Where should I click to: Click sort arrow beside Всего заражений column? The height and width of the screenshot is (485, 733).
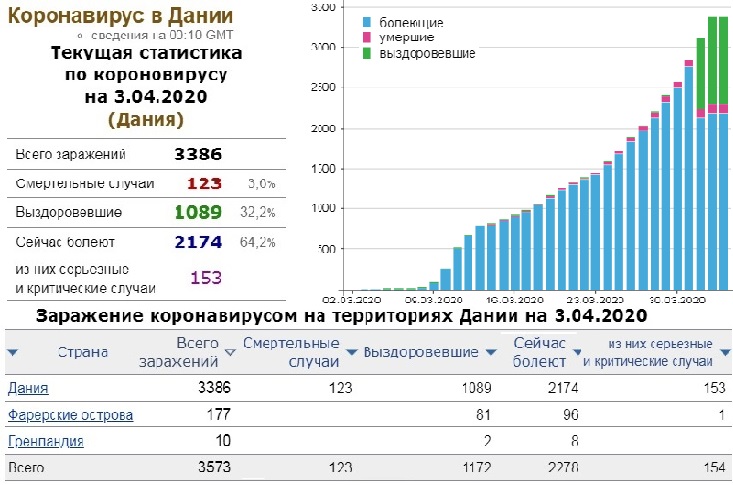pos(233,352)
